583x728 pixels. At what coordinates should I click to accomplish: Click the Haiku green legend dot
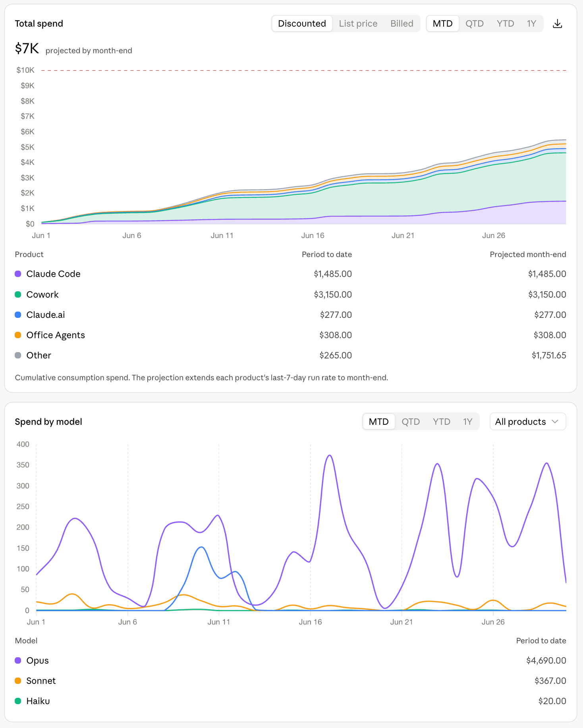[x=18, y=701]
